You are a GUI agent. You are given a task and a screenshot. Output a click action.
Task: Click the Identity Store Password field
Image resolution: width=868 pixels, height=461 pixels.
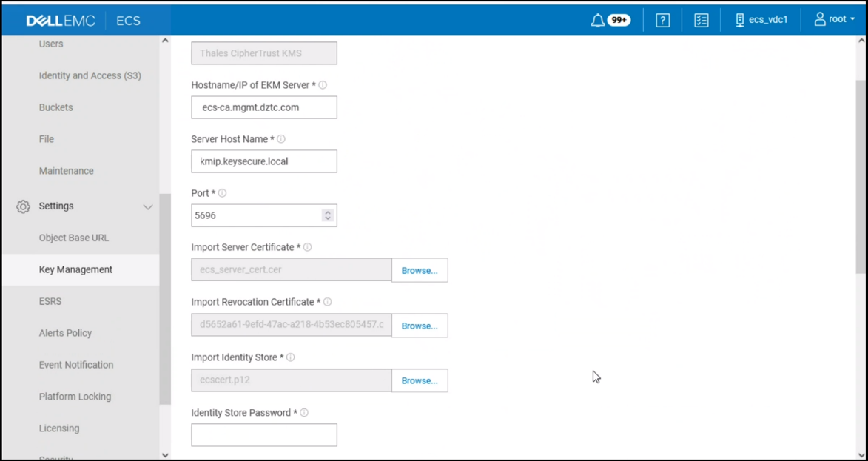[264, 435]
